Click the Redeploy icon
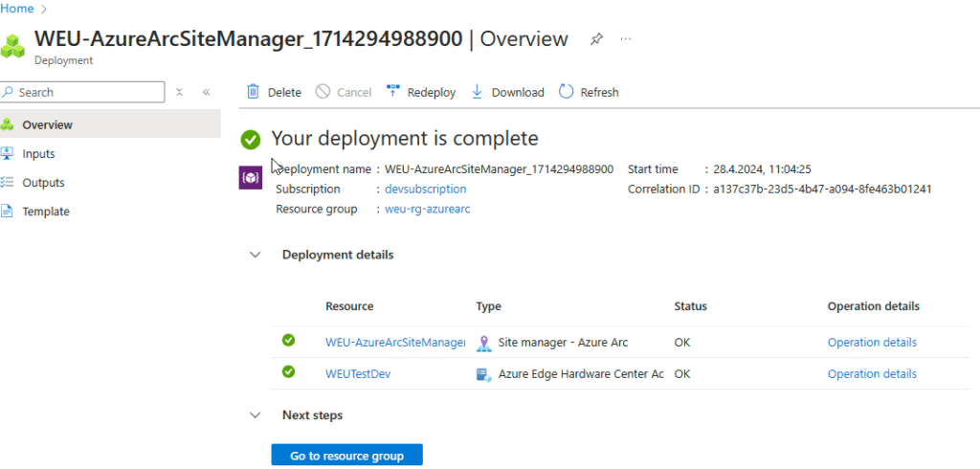The image size is (980, 469). pos(393,92)
